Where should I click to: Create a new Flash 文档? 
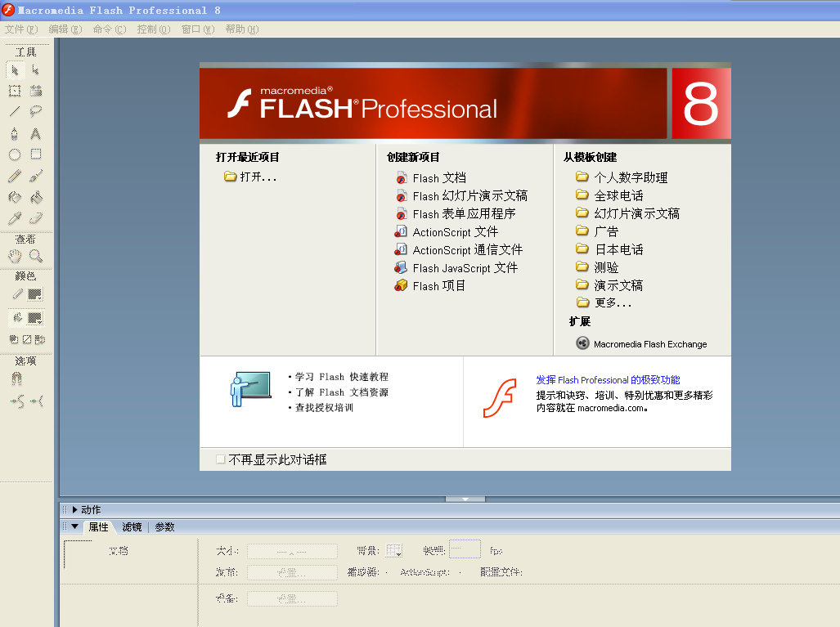coord(439,177)
